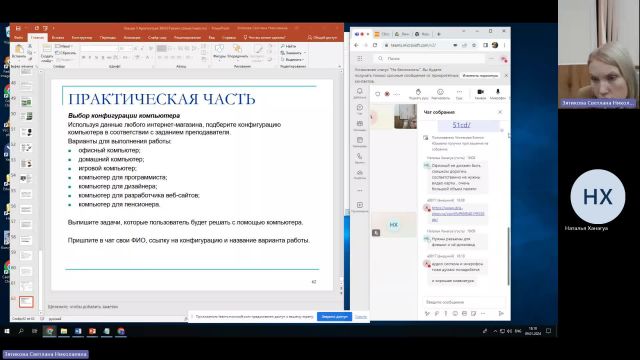Click the message input field in chat
640x360 pixels.
coord(464,302)
